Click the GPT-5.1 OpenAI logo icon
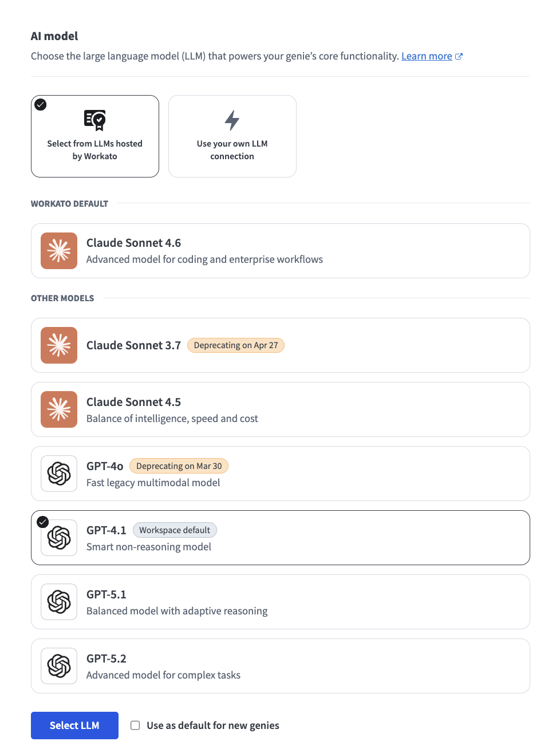Image resolution: width=560 pixels, height=749 pixels. pos(59,602)
